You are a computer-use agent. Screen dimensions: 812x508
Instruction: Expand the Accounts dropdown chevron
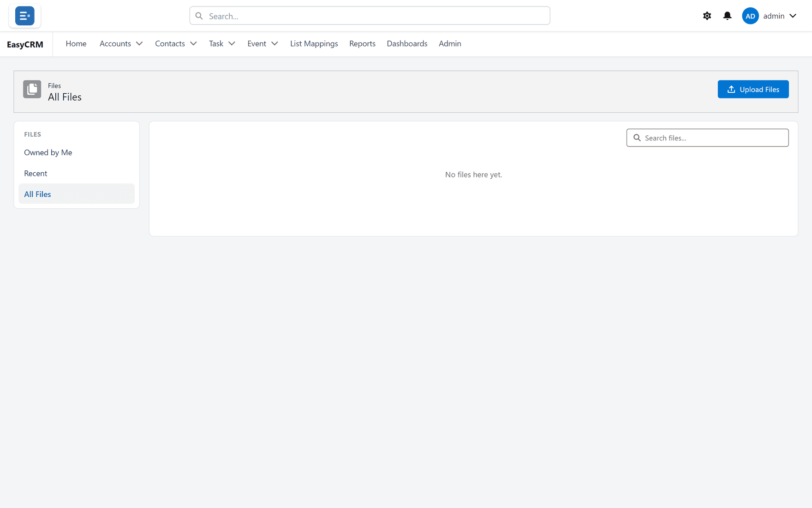coord(139,43)
